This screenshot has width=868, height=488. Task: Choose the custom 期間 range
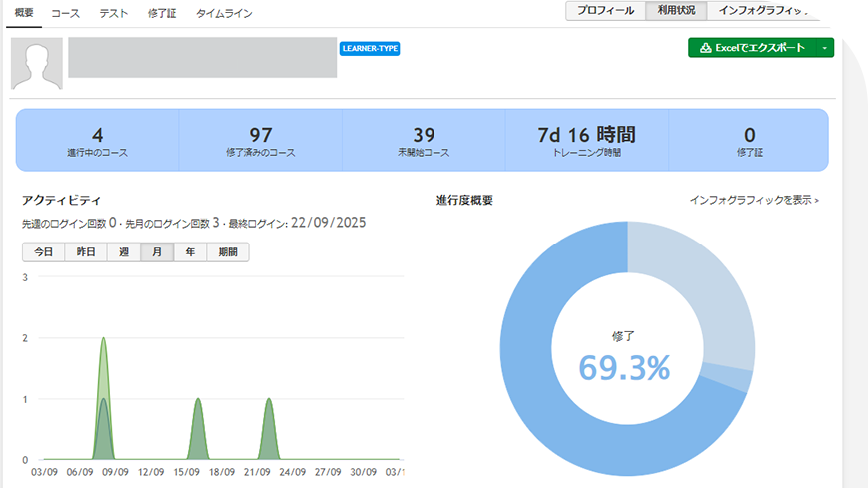point(227,252)
